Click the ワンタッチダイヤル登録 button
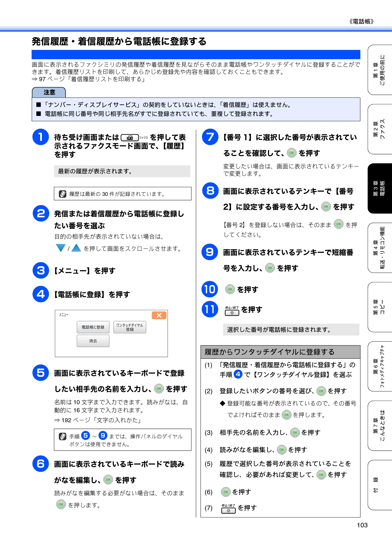The width and height of the screenshot is (392, 555). (130, 327)
